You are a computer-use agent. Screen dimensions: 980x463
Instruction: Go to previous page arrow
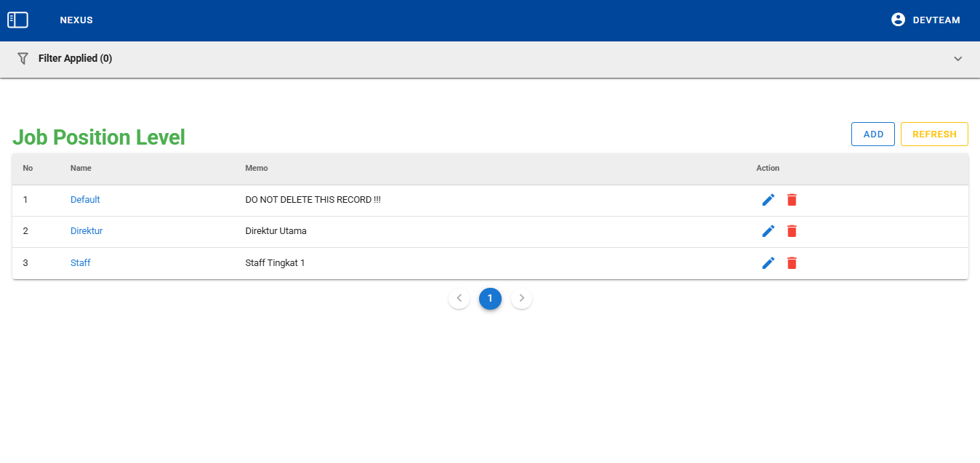point(459,298)
